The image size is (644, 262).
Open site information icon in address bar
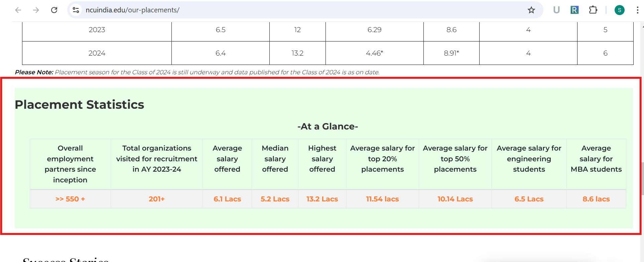pos(76,10)
